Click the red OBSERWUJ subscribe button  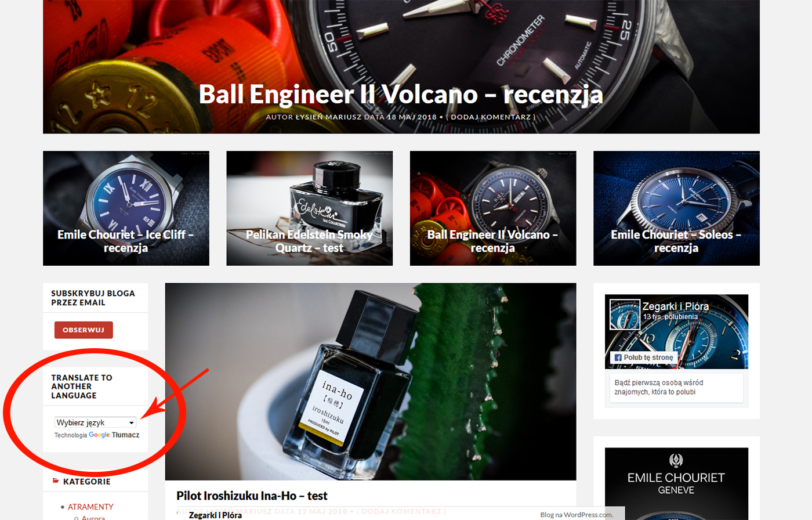(x=84, y=330)
